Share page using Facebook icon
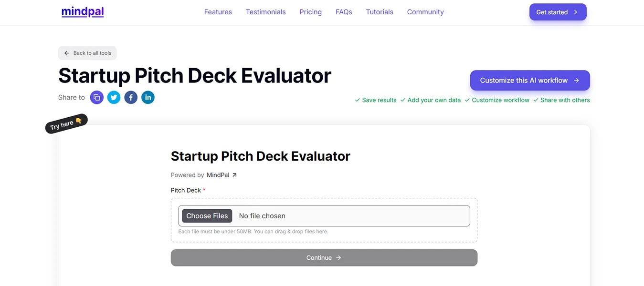Image resolution: width=644 pixels, height=286 pixels. [x=131, y=98]
